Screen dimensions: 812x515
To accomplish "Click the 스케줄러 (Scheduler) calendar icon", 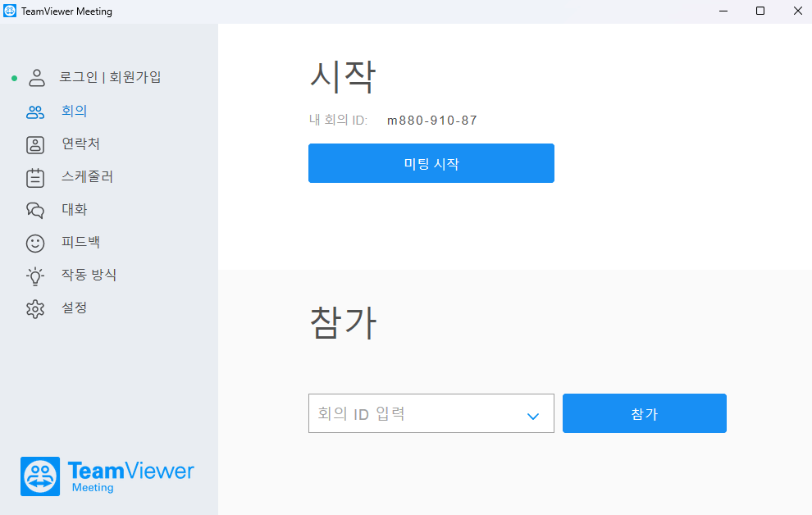I will point(35,176).
